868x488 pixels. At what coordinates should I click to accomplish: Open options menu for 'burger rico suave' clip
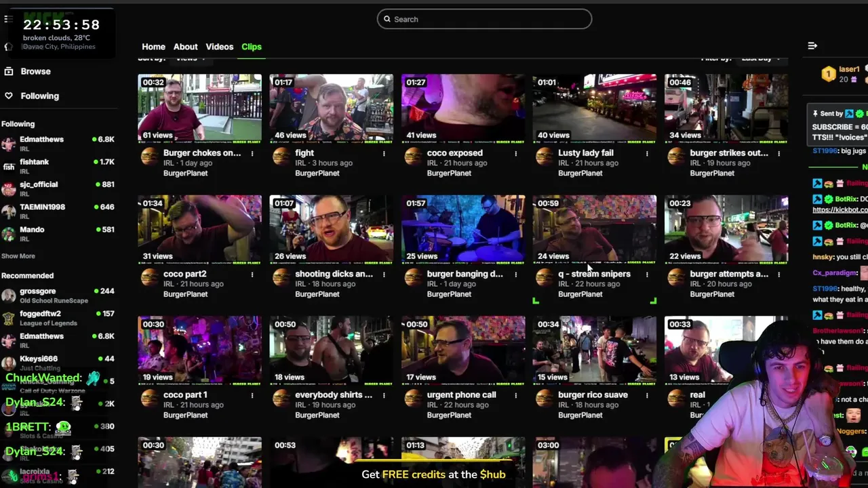tap(647, 395)
